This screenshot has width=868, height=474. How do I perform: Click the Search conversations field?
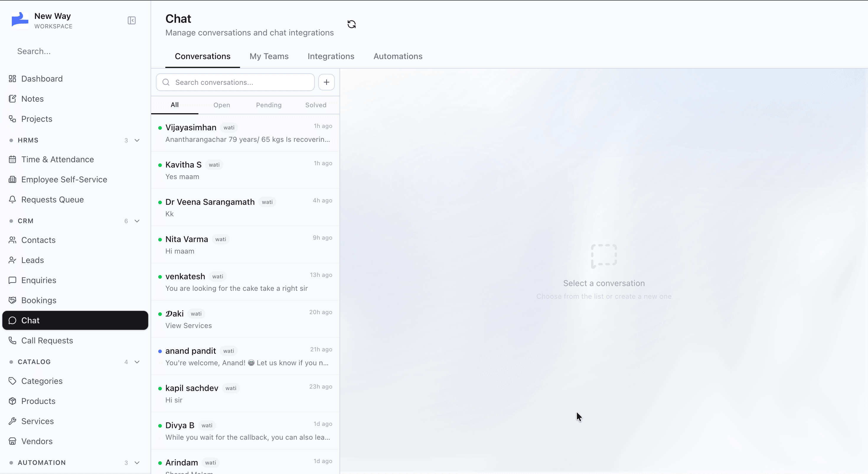pyautogui.click(x=235, y=82)
